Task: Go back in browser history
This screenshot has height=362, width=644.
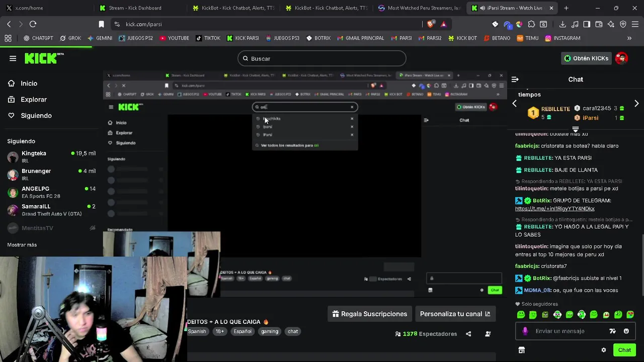Action: [9, 24]
